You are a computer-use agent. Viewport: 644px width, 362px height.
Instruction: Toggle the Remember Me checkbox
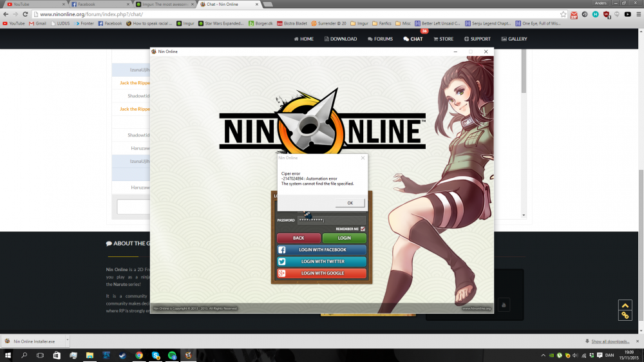[x=363, y=229]
